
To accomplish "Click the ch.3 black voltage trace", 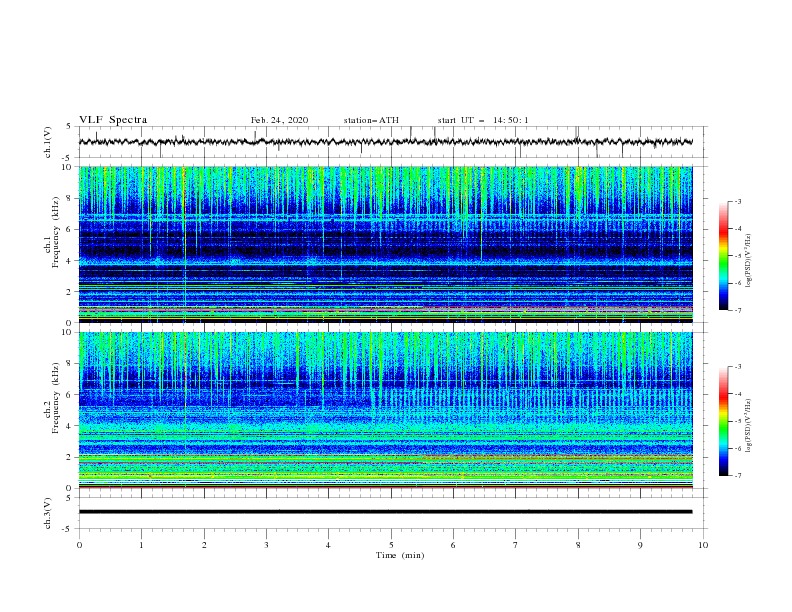I will pyautogui.click(x=385, y=512).
